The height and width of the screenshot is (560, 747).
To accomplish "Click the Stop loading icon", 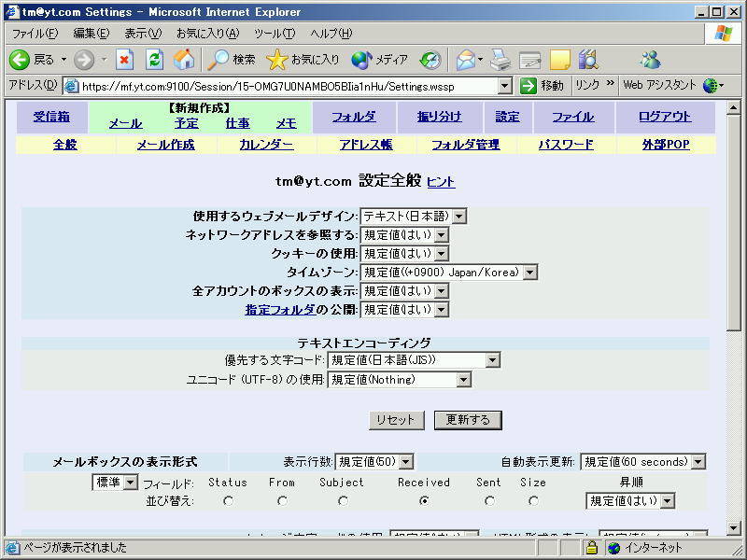I will click(124, 59).
